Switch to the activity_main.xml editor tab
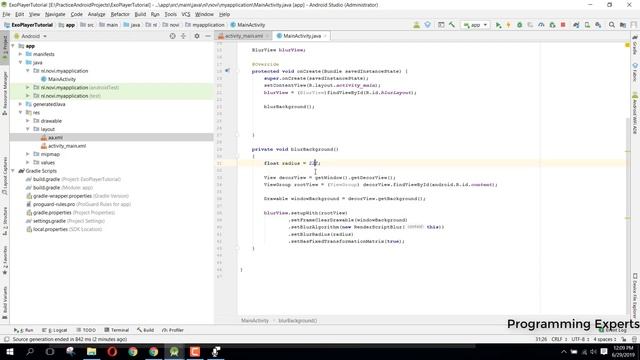 tap(243, 36)
